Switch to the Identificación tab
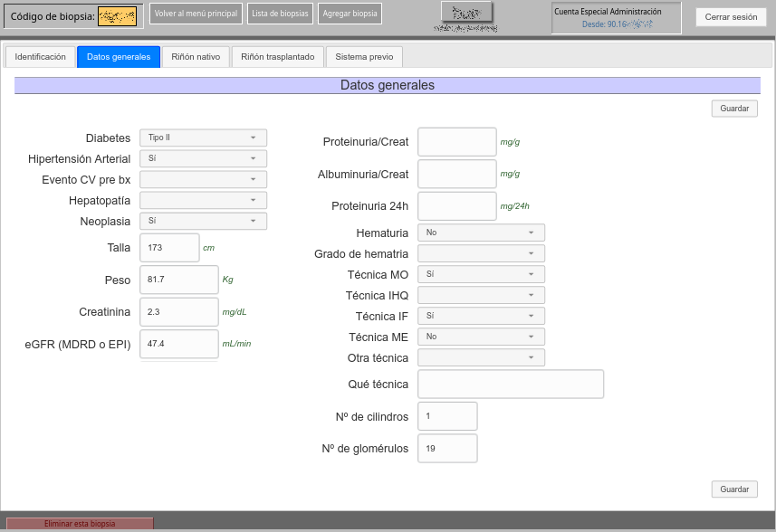Screen dimensions: 776x532 [x=41, y=57]
